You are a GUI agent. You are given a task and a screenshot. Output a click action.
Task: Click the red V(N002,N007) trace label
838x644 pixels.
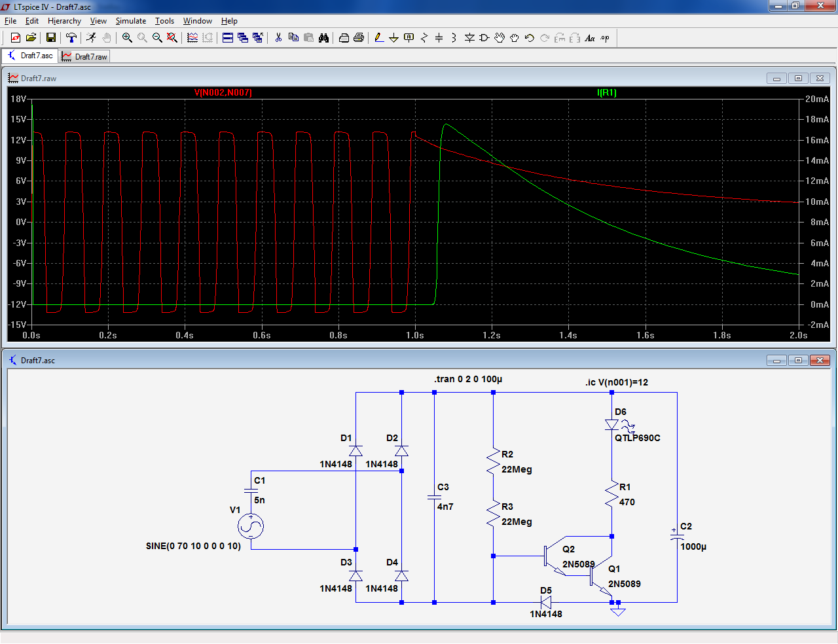tap(223, 93)
